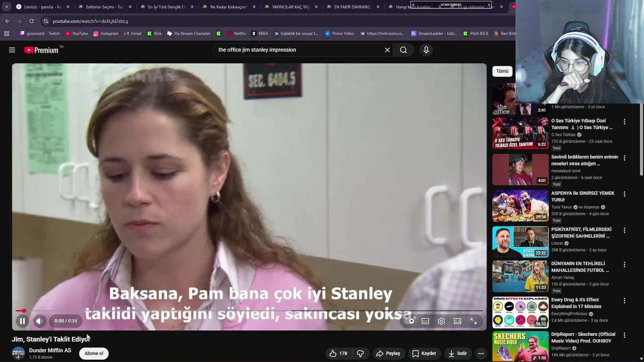
Task: Open PSİKİYATRİST, FİLMLERDEKİ ŞİZOFRENİ video title
Action: pyautogui.click(x=581, y=233)
